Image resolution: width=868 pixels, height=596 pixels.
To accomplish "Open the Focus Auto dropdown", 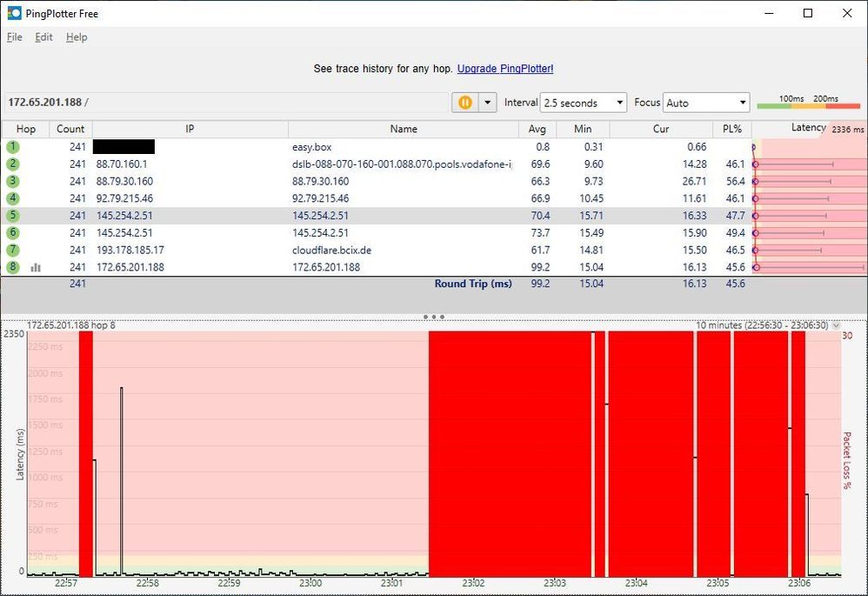I will pyautogui.click(x=706, y=103).
